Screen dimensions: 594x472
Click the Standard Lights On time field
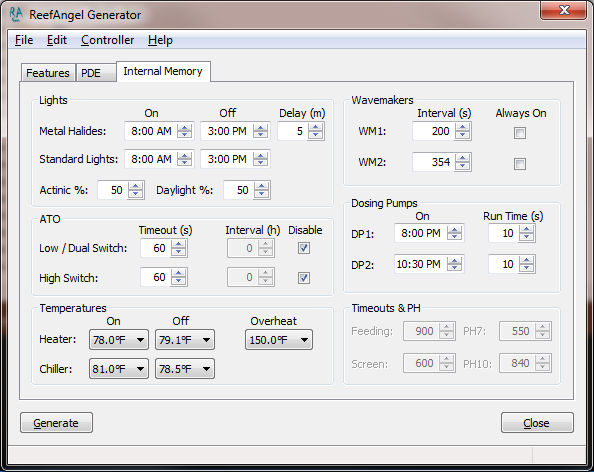(x=151, y=159)
